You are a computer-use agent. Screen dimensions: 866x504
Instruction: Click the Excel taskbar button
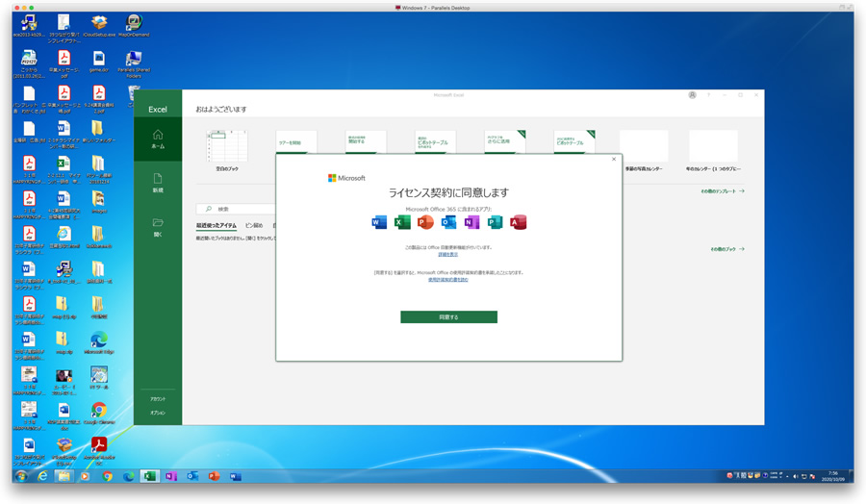(149, 476)
